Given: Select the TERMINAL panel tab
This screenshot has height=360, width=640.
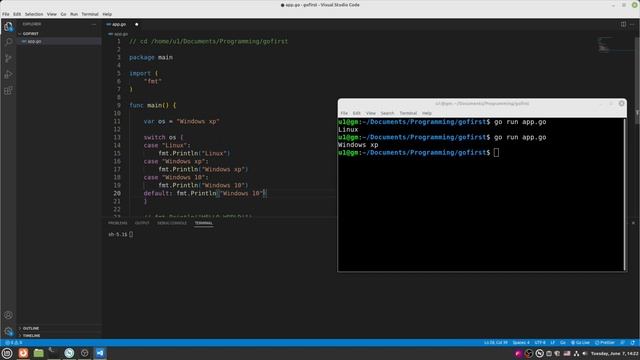Looking at the screenshot, I should [203, 223].
